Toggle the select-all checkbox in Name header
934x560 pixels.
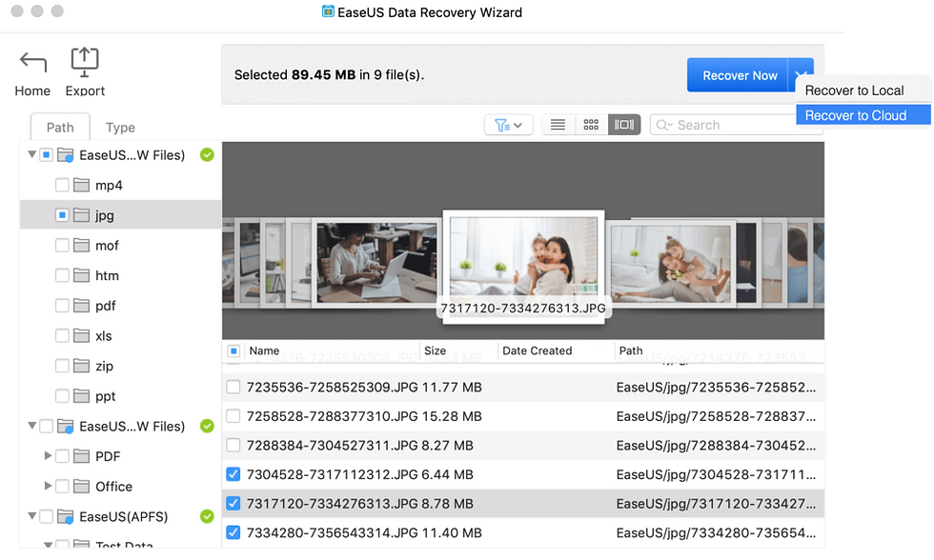coord(233,350)
